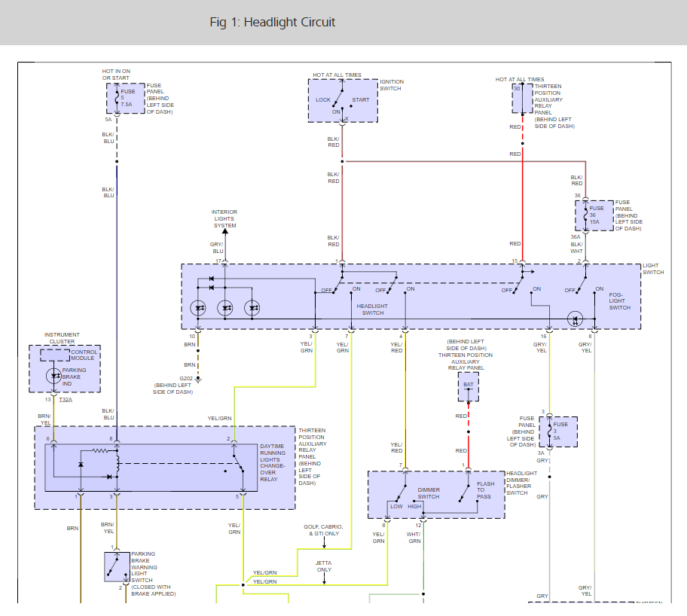Click the 'INTERIOR LIGHTS SYSTEM' label
The width and height of the screenshot is (687, 616).
(224, 218)
